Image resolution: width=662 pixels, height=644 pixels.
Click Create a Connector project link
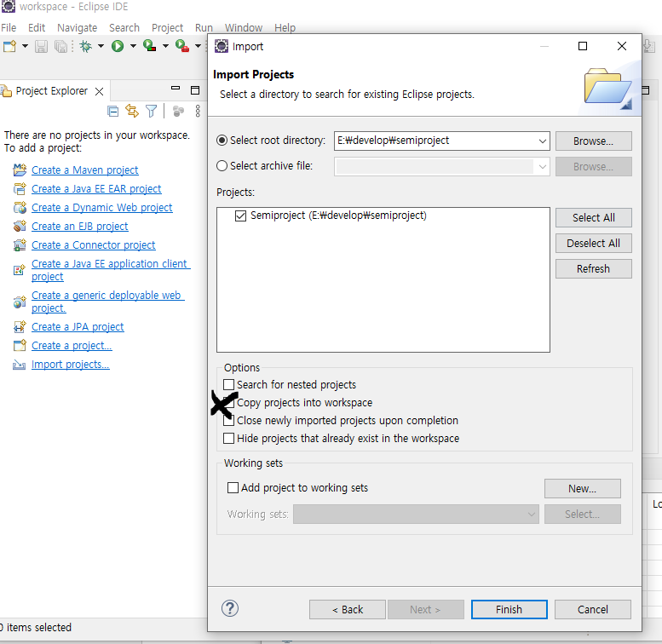(x=94, y=244)
